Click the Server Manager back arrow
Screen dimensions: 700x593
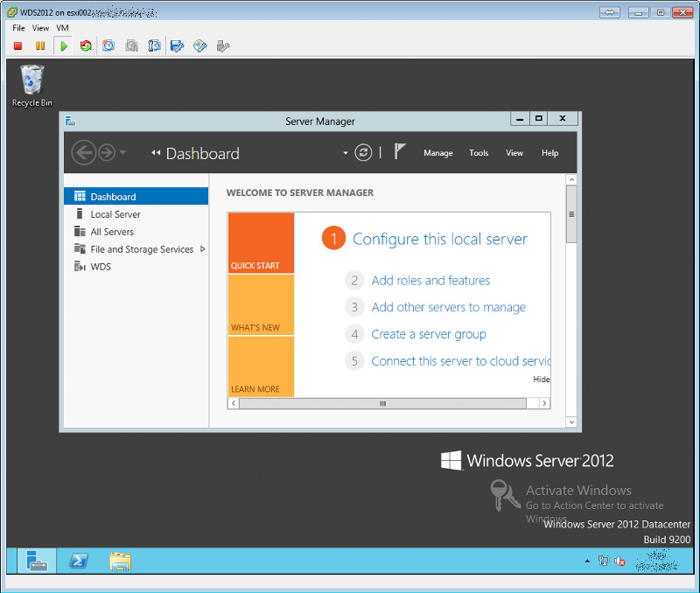(x=83, y=153)
